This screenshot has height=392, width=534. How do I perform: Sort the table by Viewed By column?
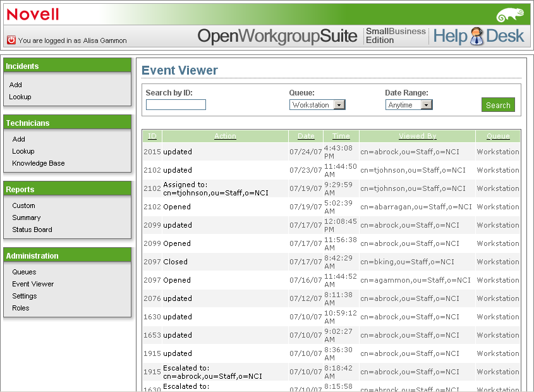point(417,136)
